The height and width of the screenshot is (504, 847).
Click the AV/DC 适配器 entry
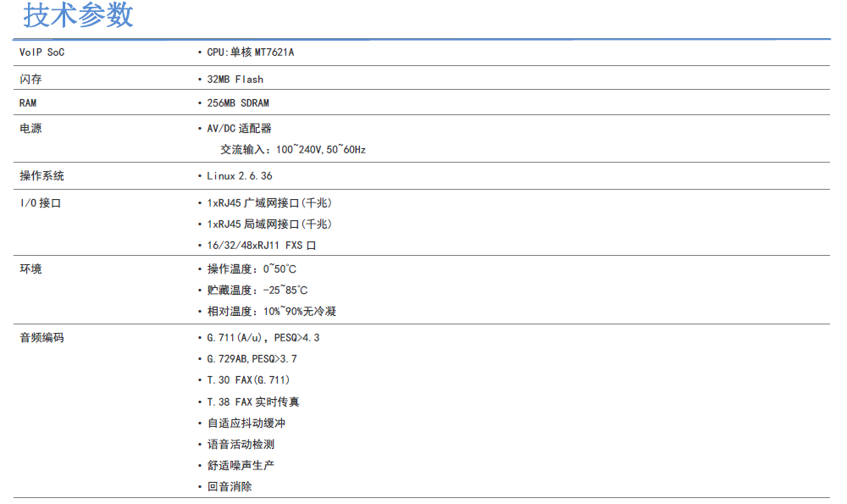point(239,129)
